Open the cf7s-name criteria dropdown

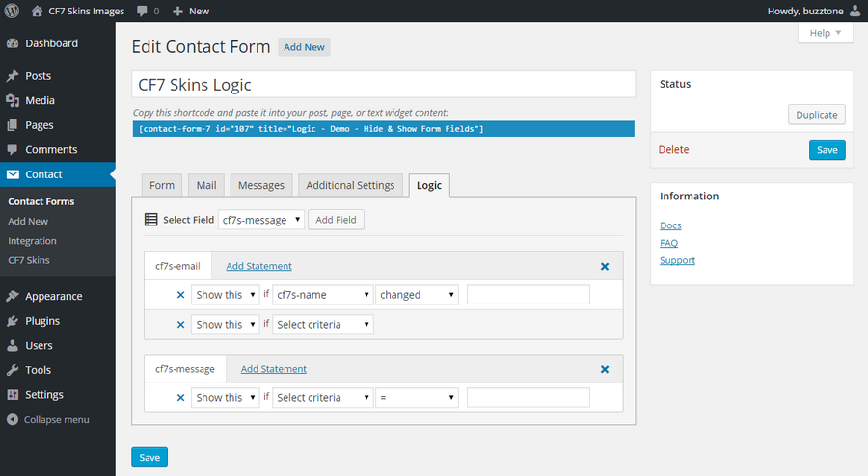tap(323, 295)
